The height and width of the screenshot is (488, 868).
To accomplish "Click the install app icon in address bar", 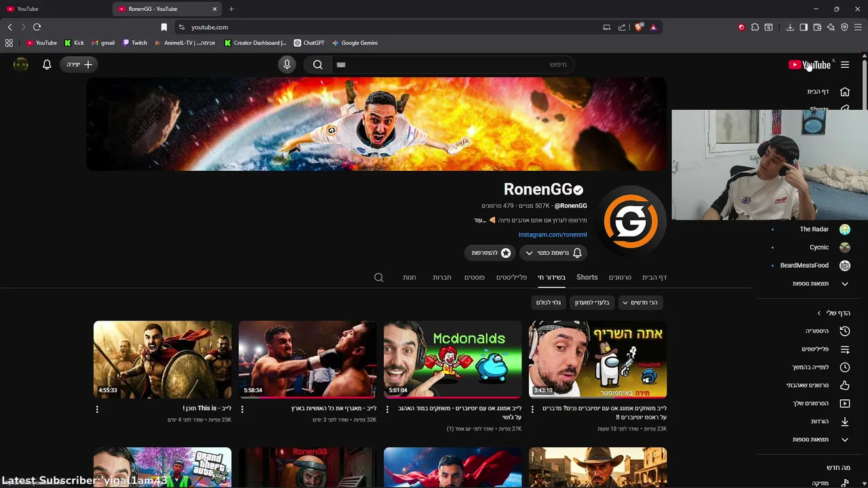I will coord(607,27).
